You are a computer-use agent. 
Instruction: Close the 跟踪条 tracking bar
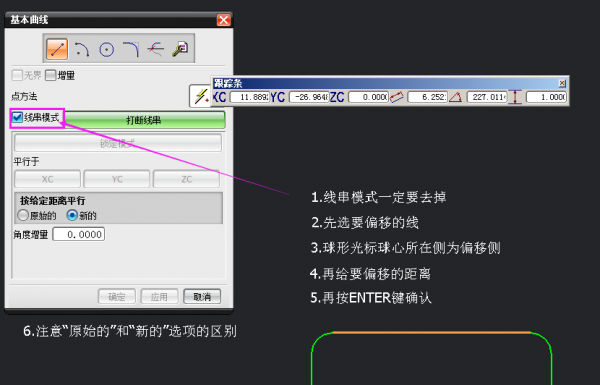point(562,83)
